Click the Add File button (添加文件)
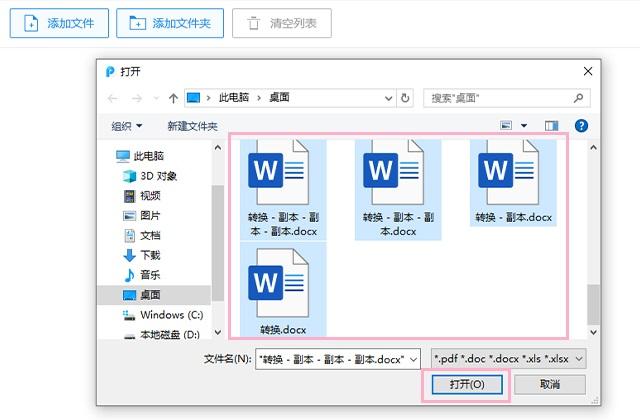This screenshot has height=420, width=640. (x=59, y=23)
